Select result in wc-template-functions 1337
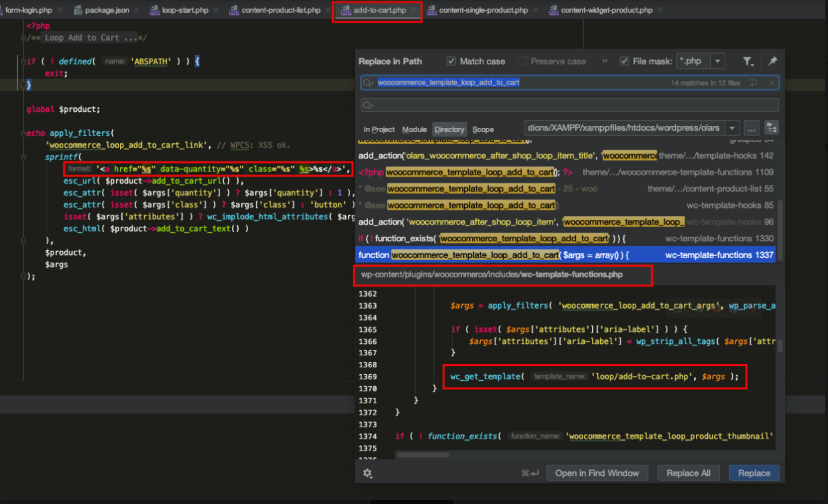 (x=566, y=255)
